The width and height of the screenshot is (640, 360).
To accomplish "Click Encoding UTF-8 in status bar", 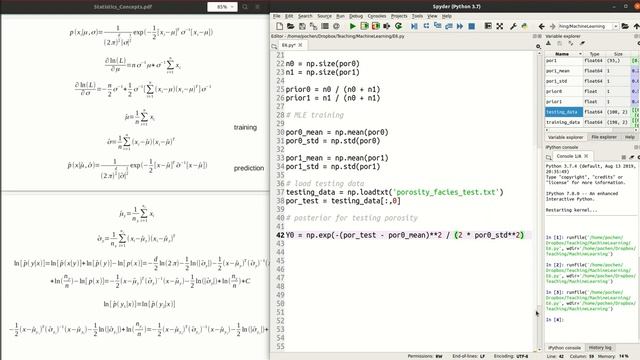I will (x=511, y=356).
